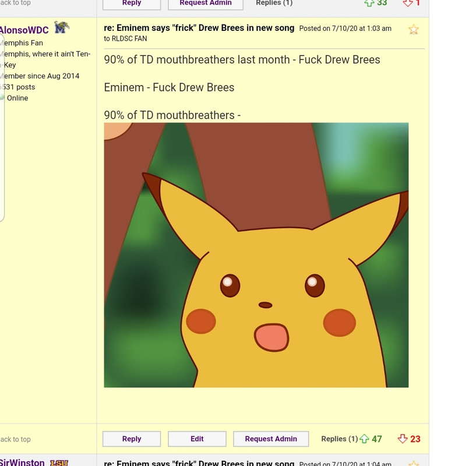This screenshot has height=466, width=476.
Task: Downvote the top post showing 1
Action: tap(408, 3)
